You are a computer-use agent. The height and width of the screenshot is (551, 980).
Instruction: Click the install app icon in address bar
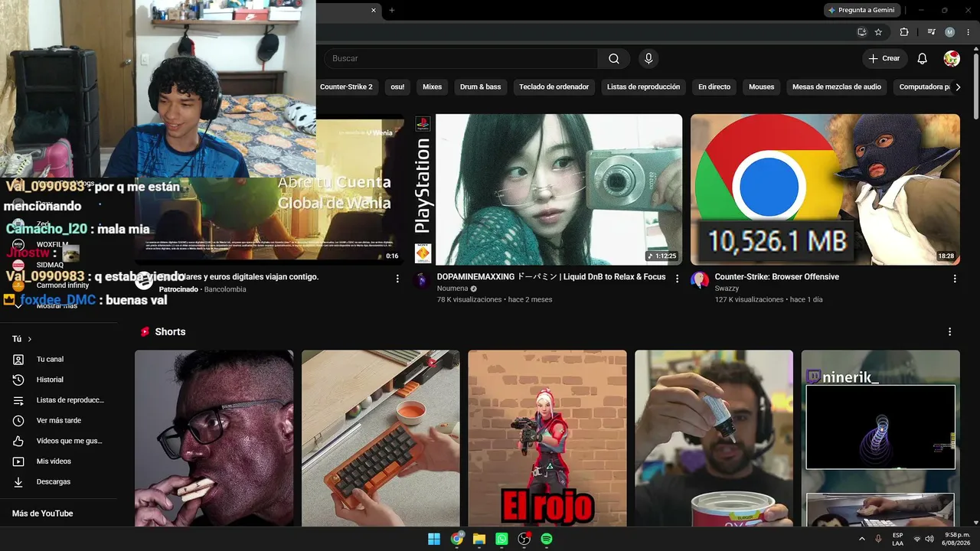861,32
